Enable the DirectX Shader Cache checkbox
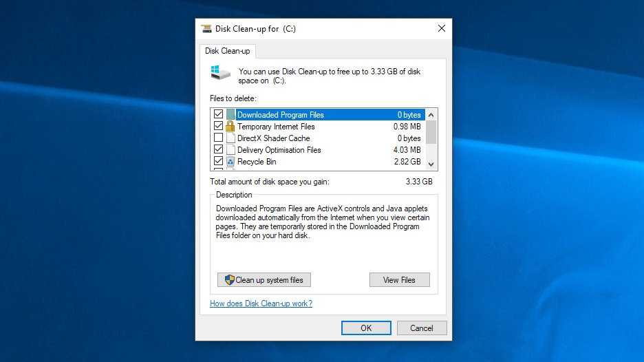The height and width of the screenshot is (362, 644). pyautogui.click(x=219, y=138)
